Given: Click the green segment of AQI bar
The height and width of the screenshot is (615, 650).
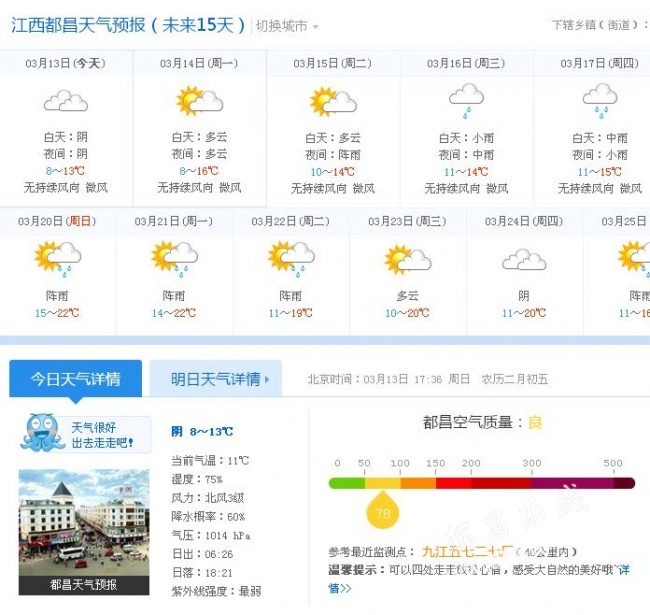Looking at the screenshot, I should click(347, 483).
